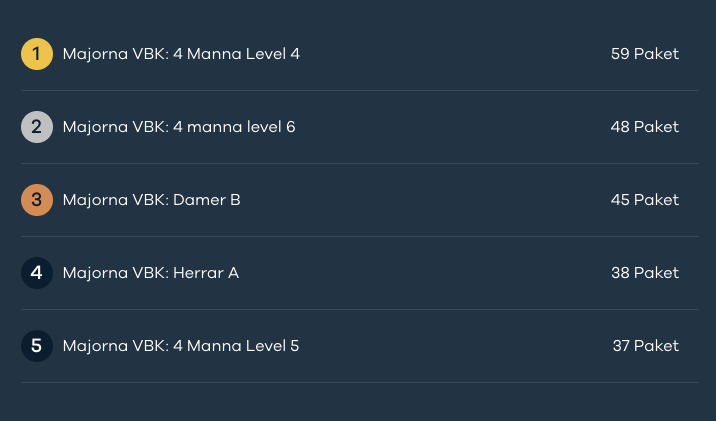Open Majorna VBK: 4 Manna Level 4

(x=181, y=54)
